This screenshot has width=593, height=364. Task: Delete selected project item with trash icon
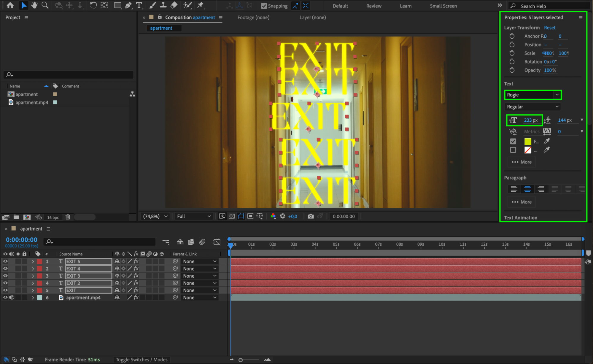pos(68,217)
